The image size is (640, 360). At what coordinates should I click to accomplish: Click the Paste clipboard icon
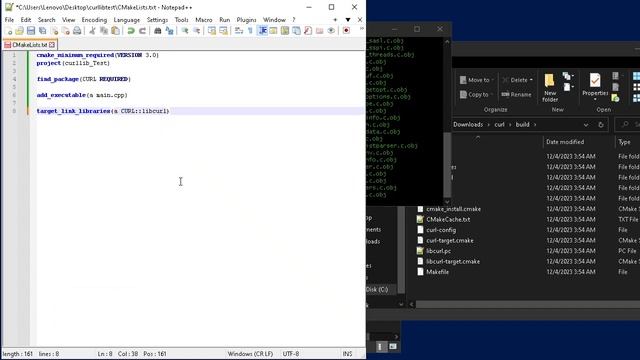pos(116,31)
